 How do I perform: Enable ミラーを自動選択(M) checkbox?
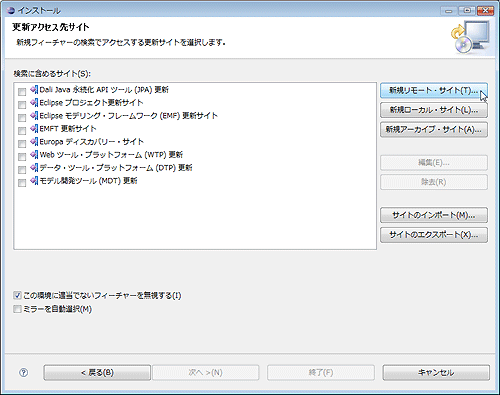tap(17, 309)
